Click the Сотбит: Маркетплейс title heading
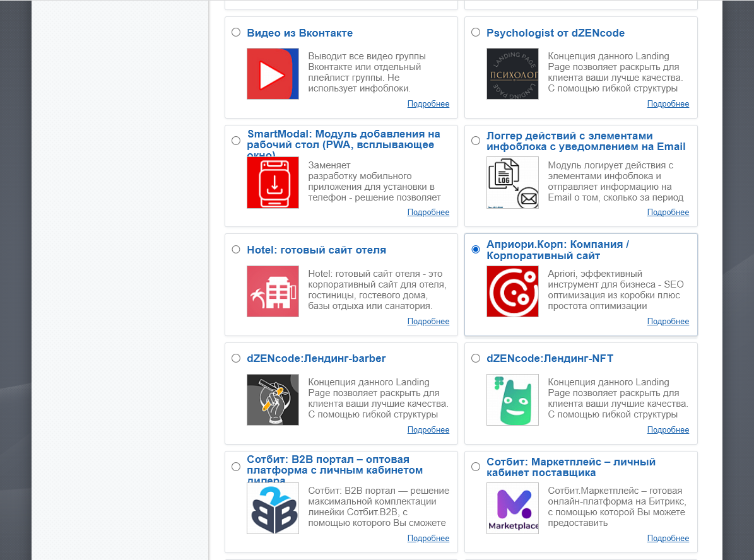The image size is (754, 560). (x=570, y=467)
